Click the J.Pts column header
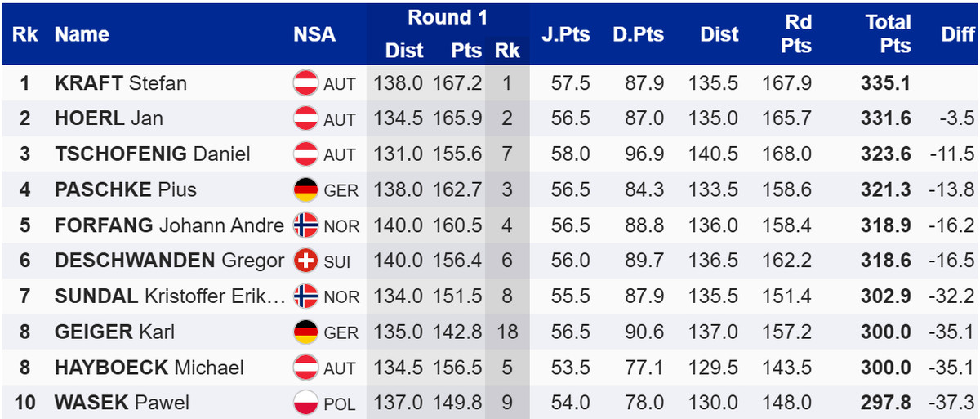Screen dimensions: 980x419 pyautogui.click(x=565, y=34)
